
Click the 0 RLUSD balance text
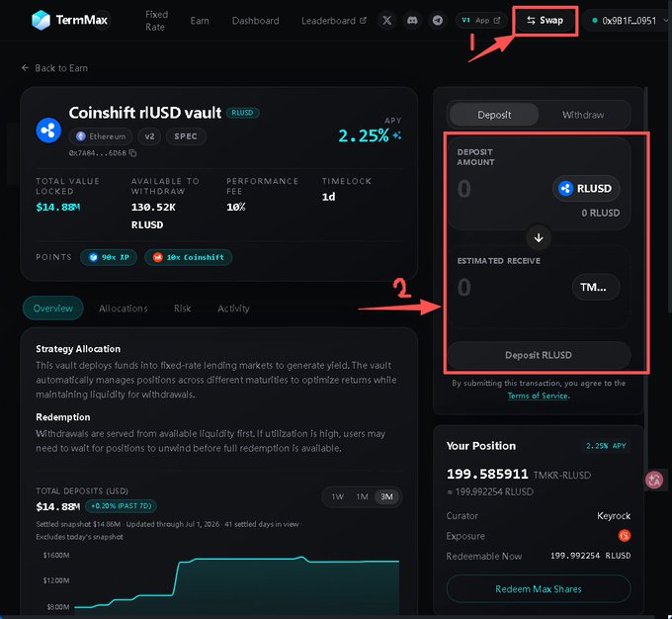[x=601, y=213]
